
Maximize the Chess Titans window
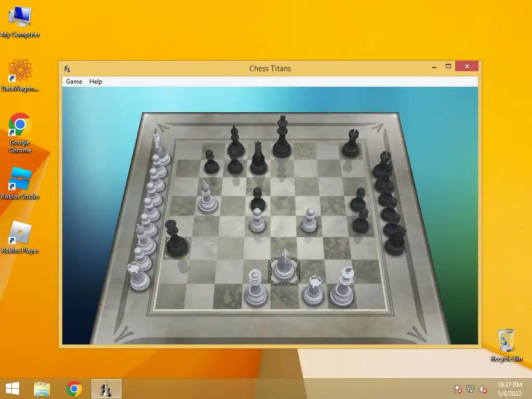click(x=448, y=66)
